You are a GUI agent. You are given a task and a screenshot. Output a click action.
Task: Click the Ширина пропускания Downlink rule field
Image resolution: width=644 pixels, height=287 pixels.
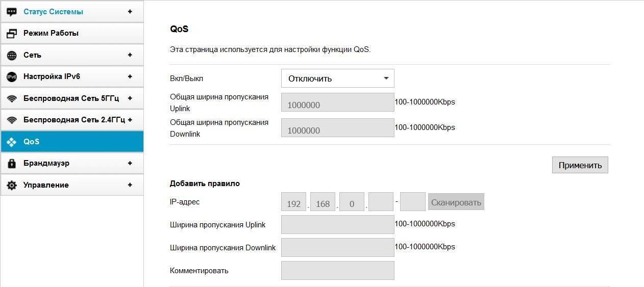(337, 247)
